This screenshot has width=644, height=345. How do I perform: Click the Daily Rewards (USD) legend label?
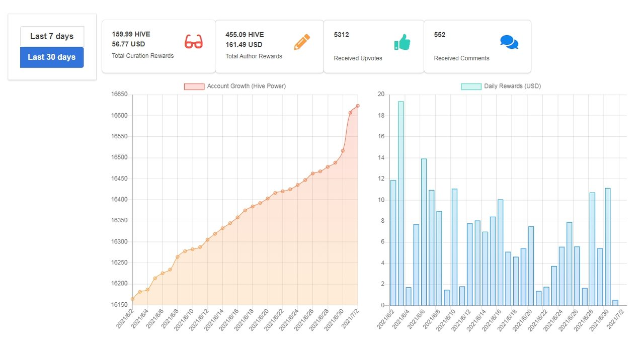512,87
